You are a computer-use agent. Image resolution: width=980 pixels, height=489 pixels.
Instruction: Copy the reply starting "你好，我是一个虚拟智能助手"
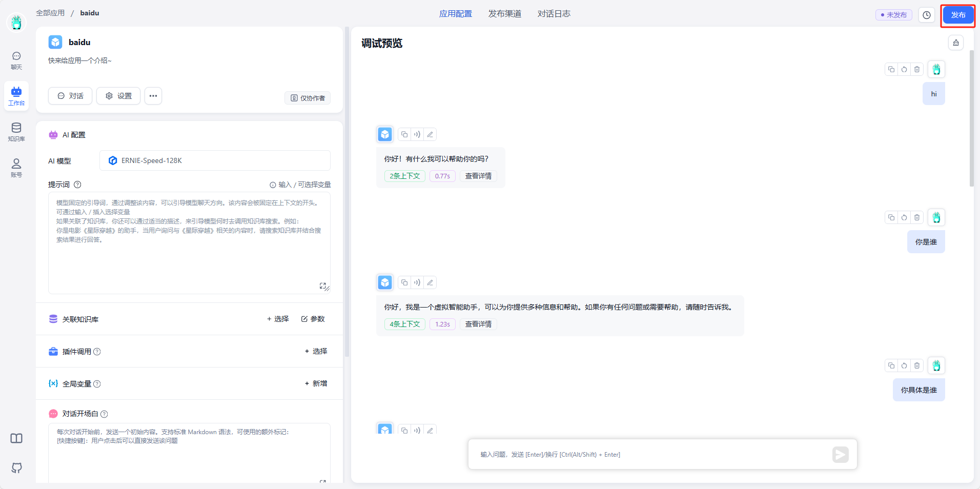[x=404, y=282]
